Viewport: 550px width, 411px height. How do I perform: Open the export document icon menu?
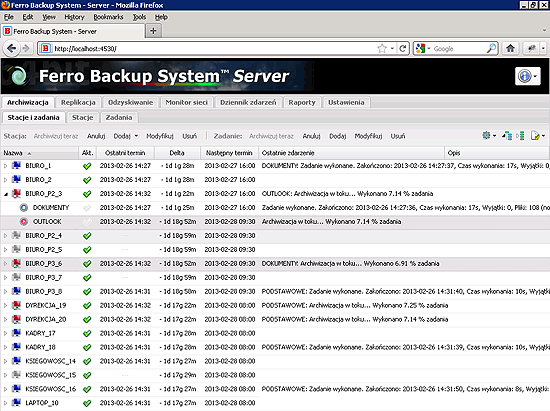538,136
